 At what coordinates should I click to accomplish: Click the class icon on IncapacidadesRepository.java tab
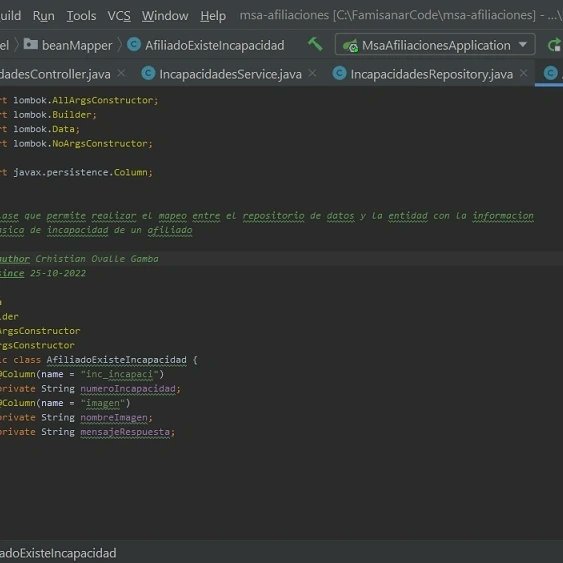339,74
